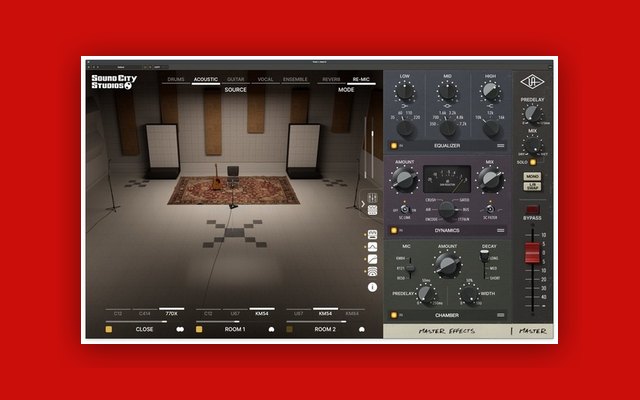
Task: Click the EQ mid frequency selector knob
Action: [449, 128]
